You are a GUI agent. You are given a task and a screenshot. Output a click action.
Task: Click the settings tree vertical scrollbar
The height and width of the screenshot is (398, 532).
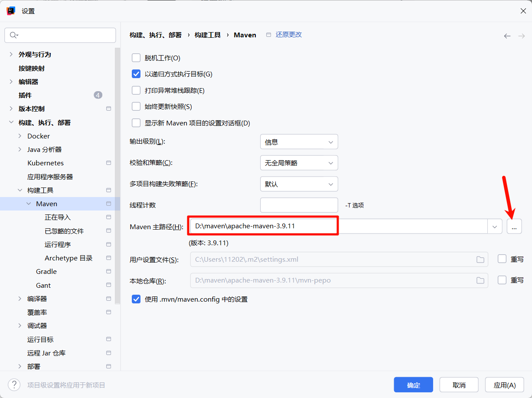click(117, 175)
